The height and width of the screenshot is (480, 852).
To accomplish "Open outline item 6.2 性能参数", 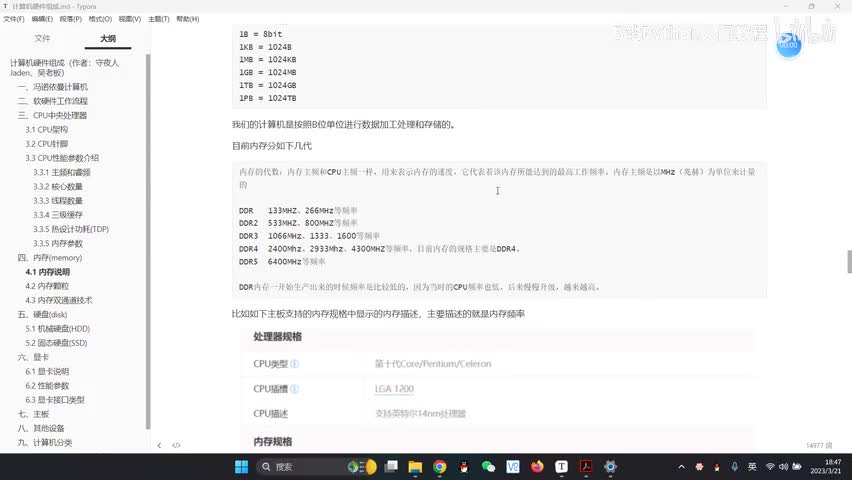I will point(47,385).
